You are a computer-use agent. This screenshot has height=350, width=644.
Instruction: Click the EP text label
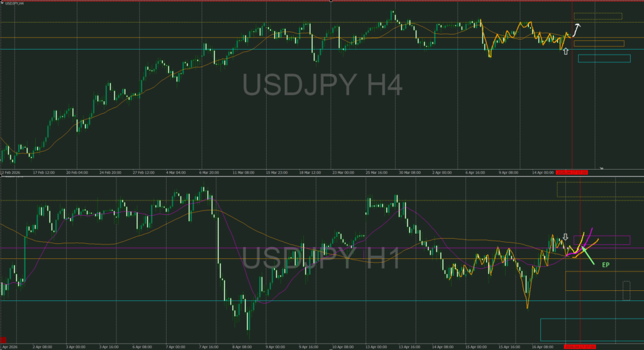[x=606, y=265]
